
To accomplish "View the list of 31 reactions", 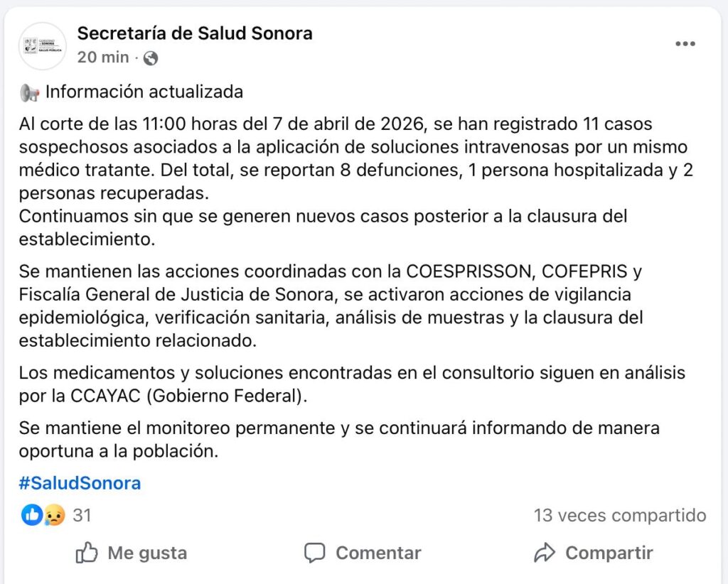I will (82, 515).
